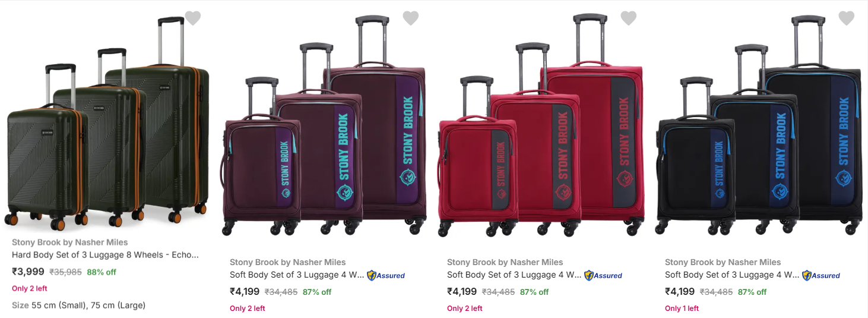Click Assured badge on purple luggage listing
Viewport: 868px width, 318px height.
tap(386, 275)
